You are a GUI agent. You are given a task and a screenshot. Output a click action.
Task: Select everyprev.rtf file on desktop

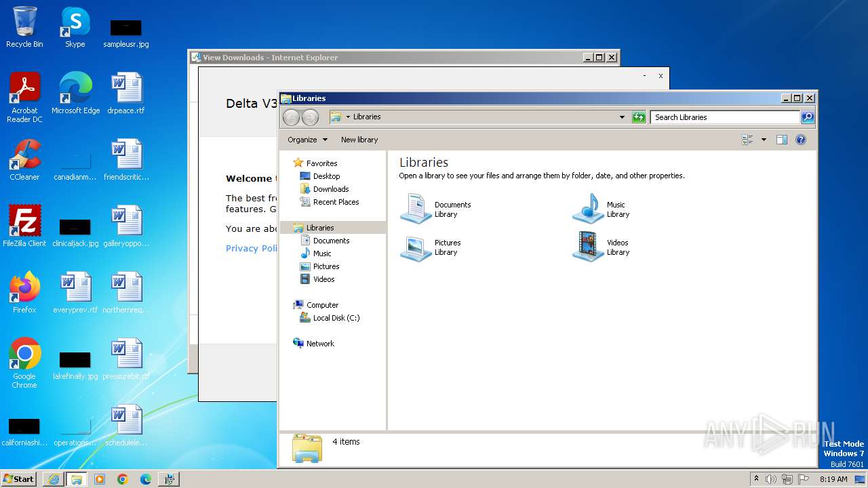(75, 293)
